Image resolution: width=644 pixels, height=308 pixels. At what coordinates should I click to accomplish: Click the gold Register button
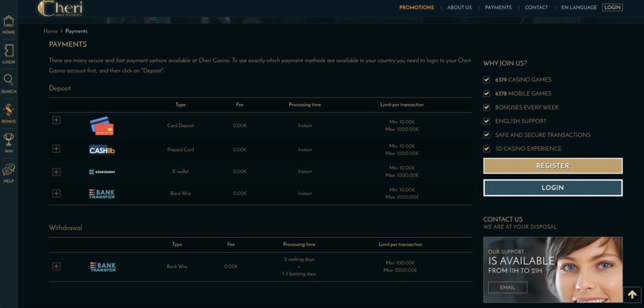(553, 166)
